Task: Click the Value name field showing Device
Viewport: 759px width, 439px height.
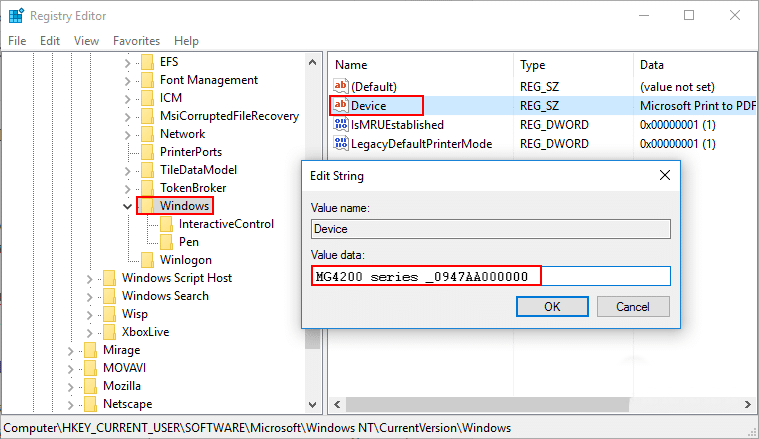Action: tap(491, 229)
